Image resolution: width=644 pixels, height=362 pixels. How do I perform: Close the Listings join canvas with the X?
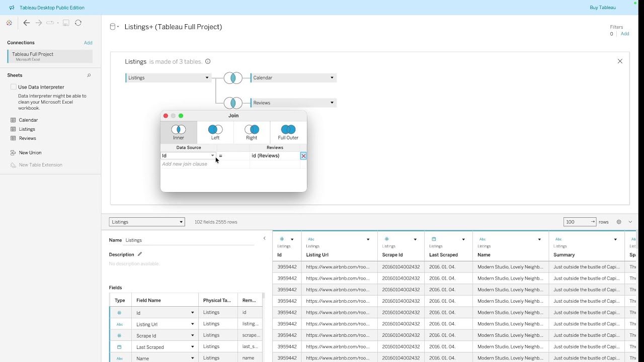[x=620, y=61]
